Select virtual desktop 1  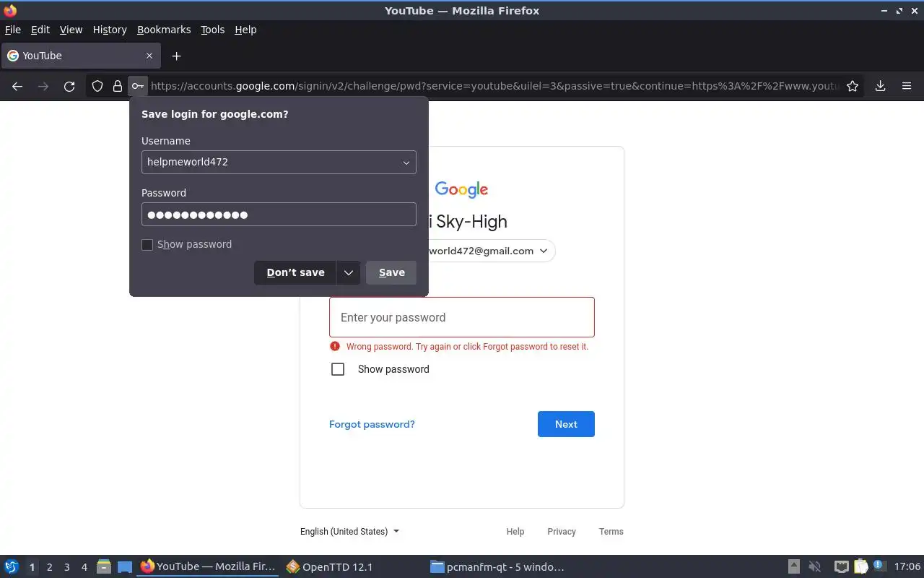[x=32, y=567]
